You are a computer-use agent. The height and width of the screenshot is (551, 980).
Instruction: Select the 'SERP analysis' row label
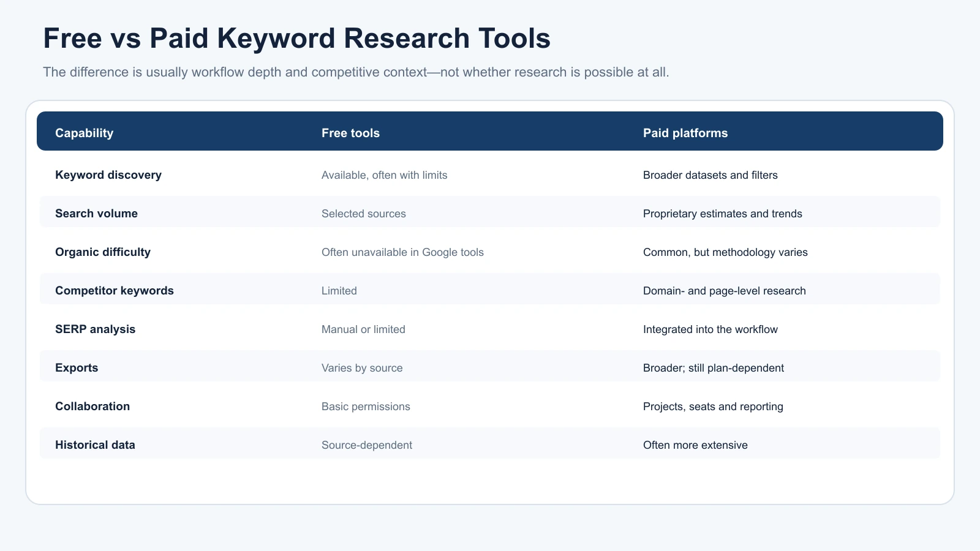95,329
